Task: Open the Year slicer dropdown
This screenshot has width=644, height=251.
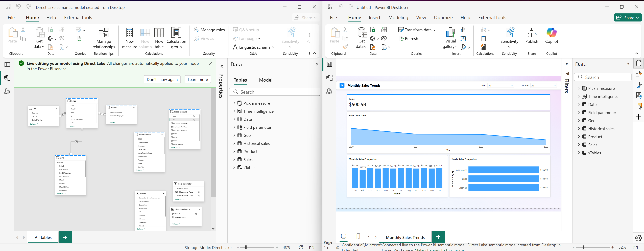Action: click(x=512, y=85)
